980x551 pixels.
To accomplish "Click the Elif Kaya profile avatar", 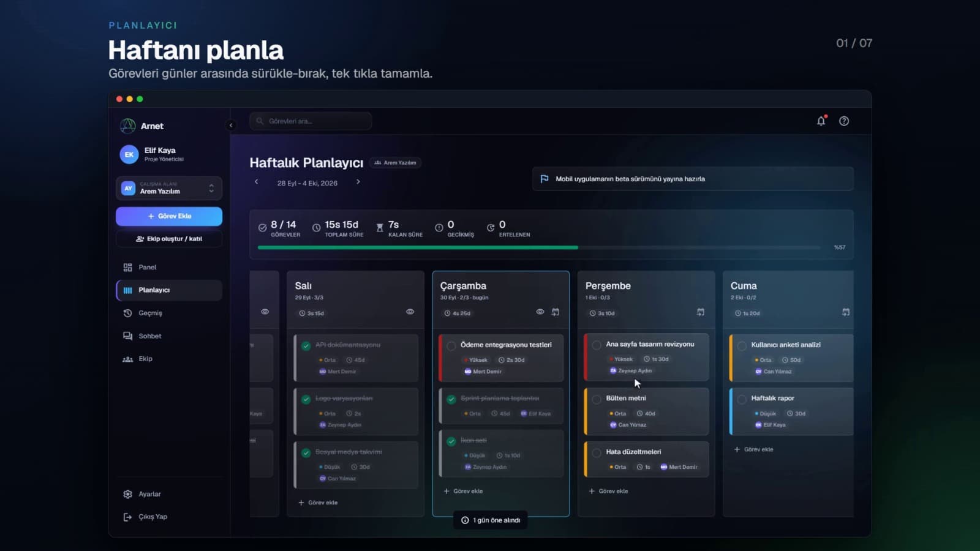I will coord(129,154).
